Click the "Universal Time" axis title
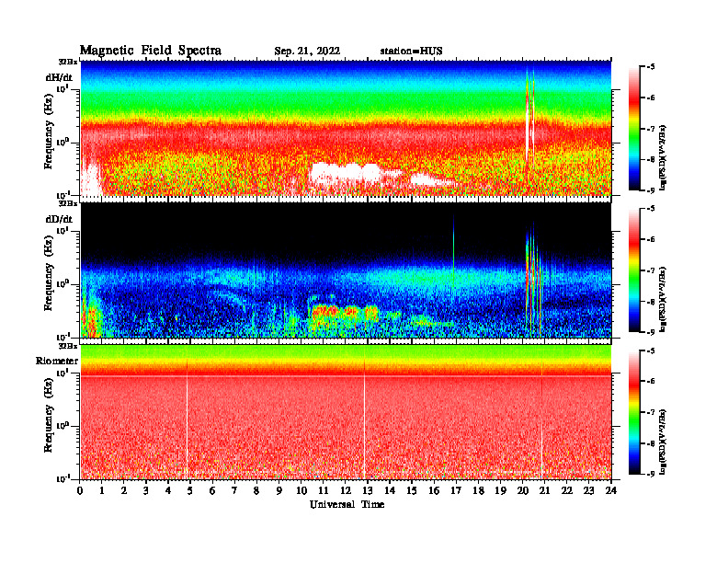This screenshot has width=728, height=563. pyautogui.click(x=347, y=504)
